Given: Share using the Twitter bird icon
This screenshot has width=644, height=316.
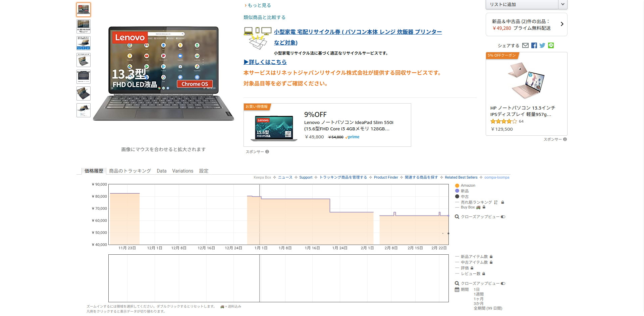Looking at the screenshot, I should pyautogui.click(x=542, y=46).
